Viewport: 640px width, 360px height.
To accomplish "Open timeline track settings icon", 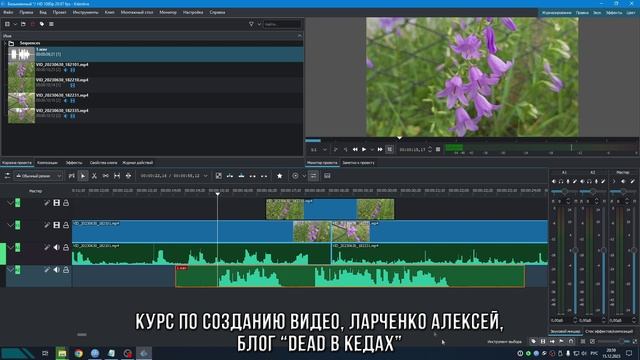I will click(x=7, y=176).
